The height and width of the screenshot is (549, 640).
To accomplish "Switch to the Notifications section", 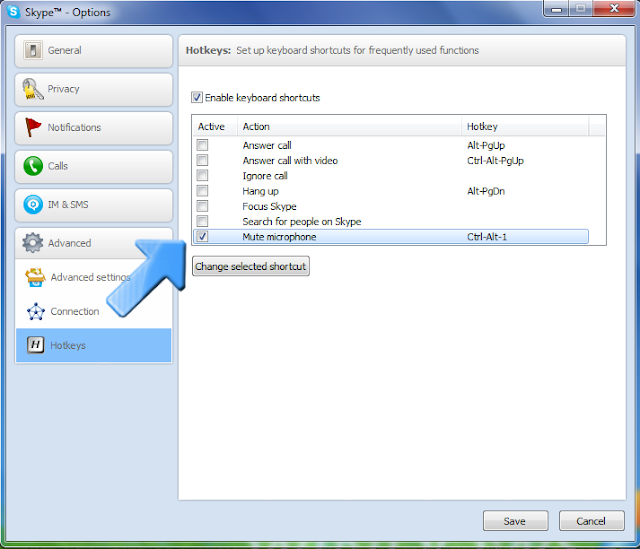I will point(93,128).
